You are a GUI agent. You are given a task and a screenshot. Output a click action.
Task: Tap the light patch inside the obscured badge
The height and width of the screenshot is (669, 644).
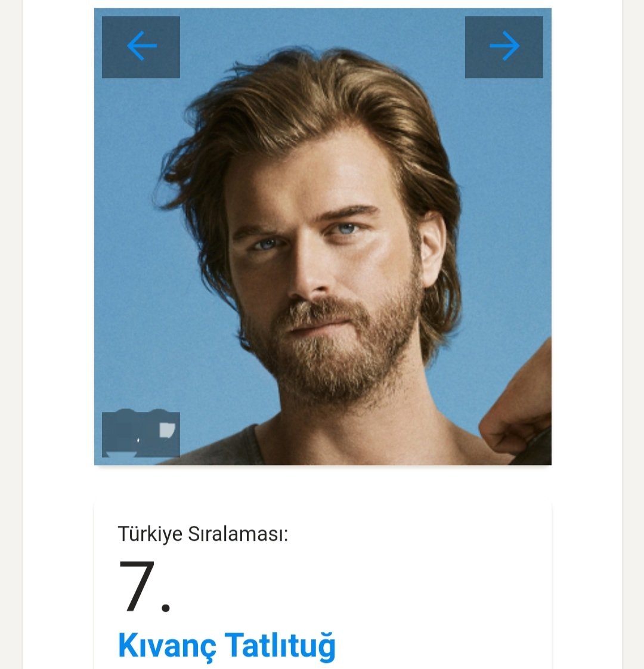click(167, 430)
